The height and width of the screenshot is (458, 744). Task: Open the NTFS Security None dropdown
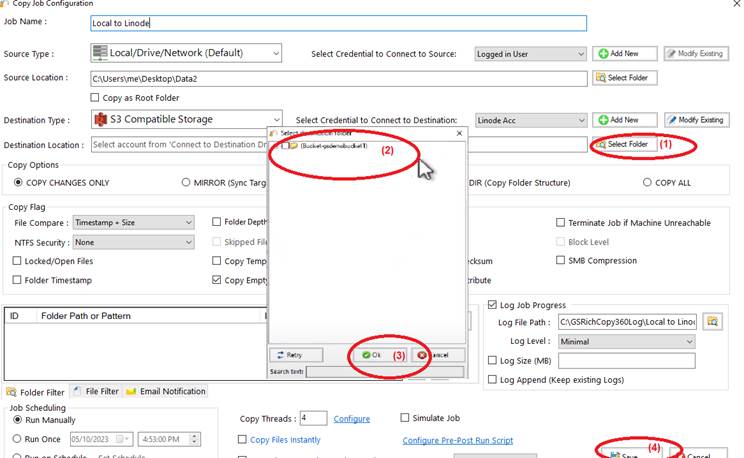click(133, 243)
